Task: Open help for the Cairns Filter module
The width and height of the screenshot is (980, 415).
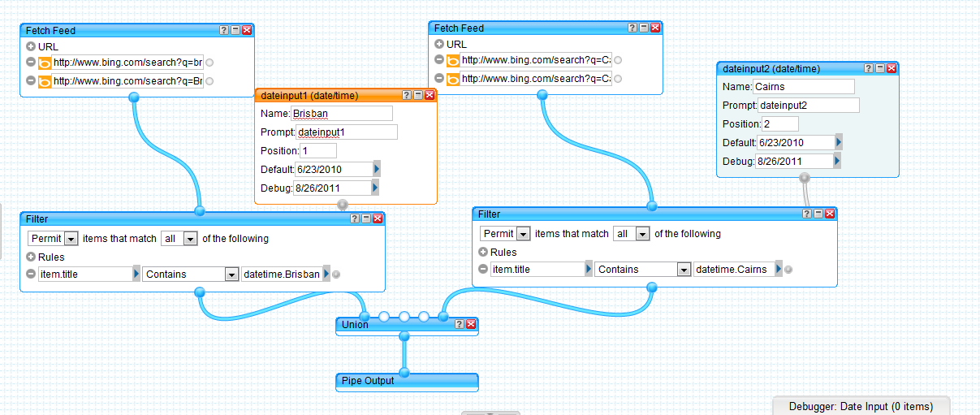Action: tap(807, 214)
